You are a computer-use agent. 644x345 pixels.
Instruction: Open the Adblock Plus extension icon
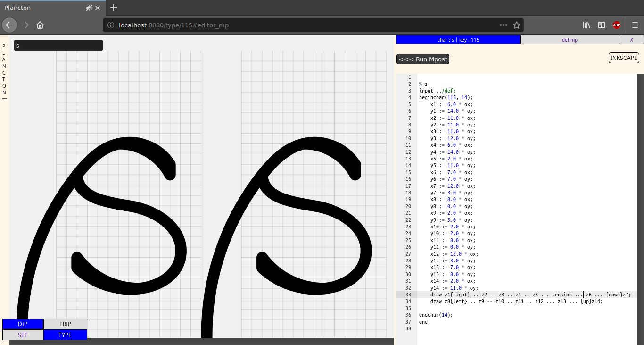pos(617,25)
